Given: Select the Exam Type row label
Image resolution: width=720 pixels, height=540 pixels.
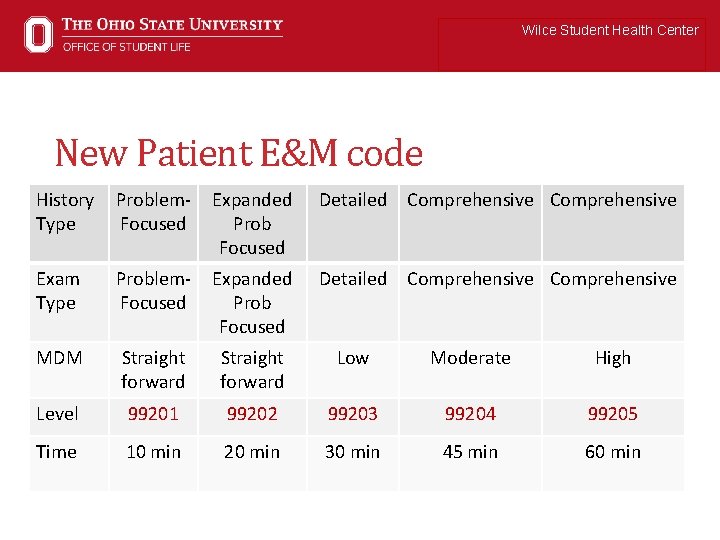Looking at the screenshot, I should point(58,290).
